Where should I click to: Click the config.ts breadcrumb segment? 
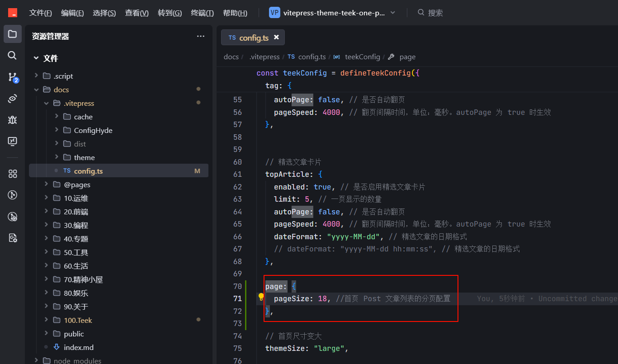pyautogui.click(x=312, y=57)
